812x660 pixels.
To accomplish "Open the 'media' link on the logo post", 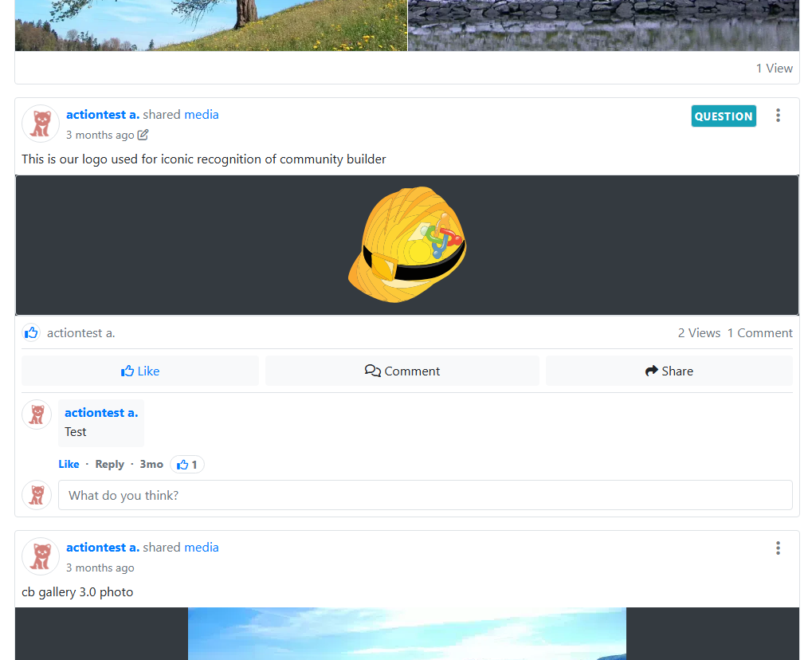I will click(202, 115).
